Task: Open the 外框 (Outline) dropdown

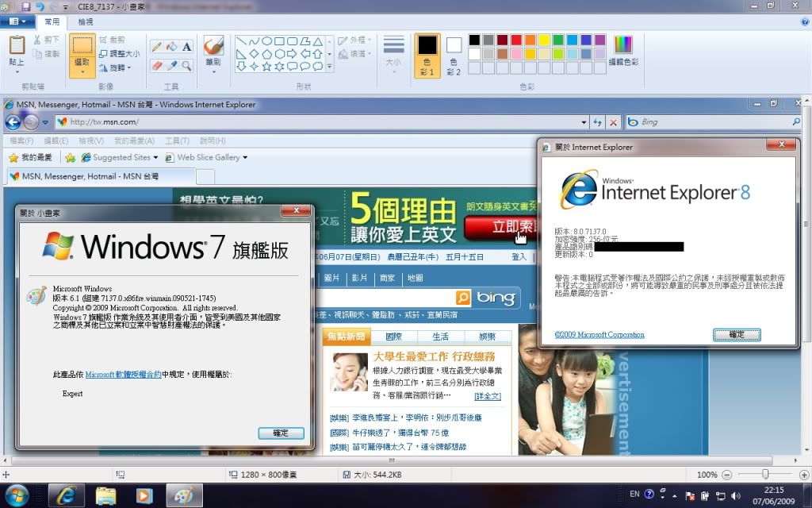Action: tap(354, 40)
